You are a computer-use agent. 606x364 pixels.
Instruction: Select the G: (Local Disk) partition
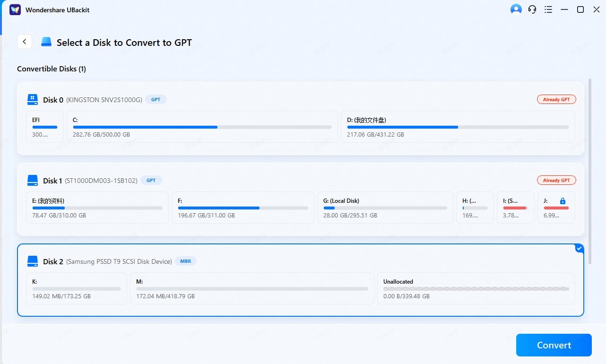click(385, 208)
